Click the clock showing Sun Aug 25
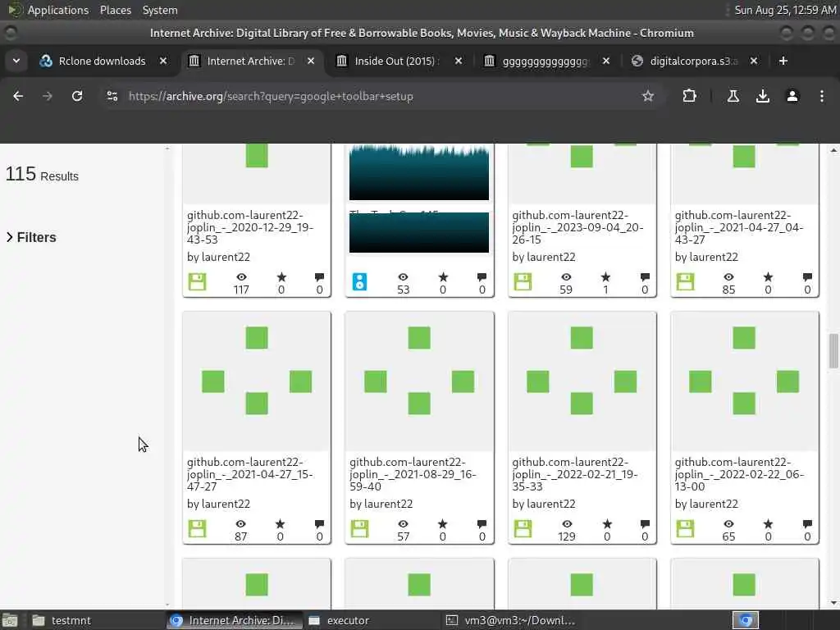Screen dimensions: 840x630 click(x=785, y=10)
